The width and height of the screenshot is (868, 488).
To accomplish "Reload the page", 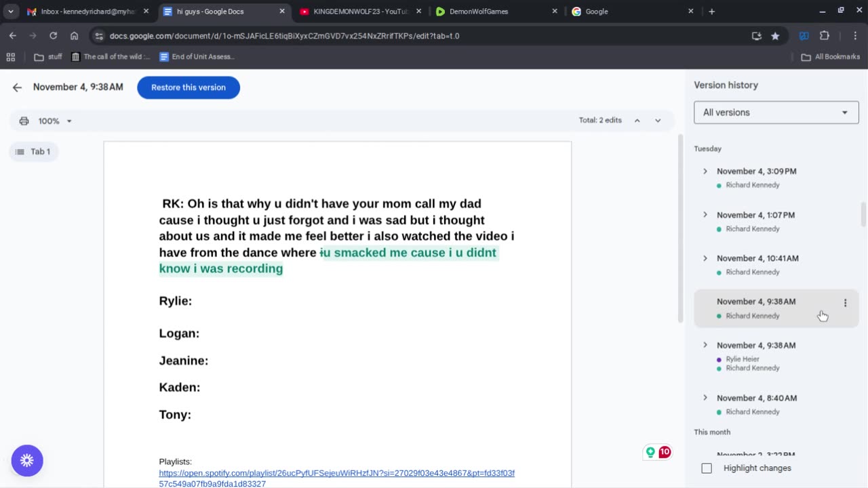I will click(x=53, y=36).
